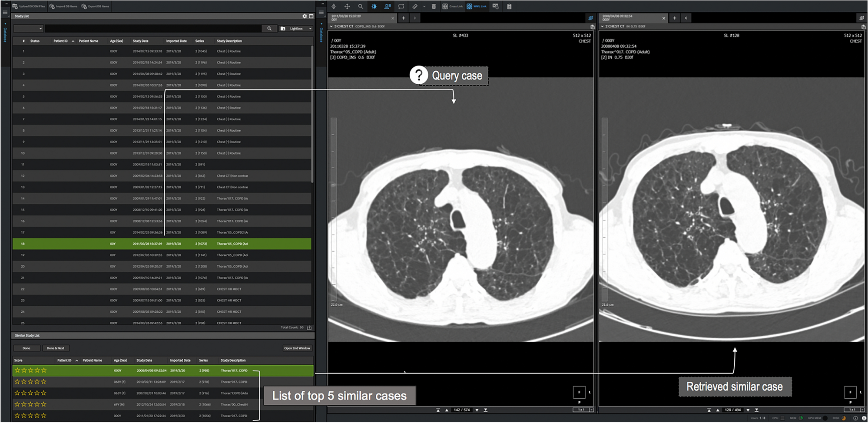This screenshot has height=423, width=868.
Task: Select the zoom magnifier tool in viewer toolbar
Action: (361, 7)
